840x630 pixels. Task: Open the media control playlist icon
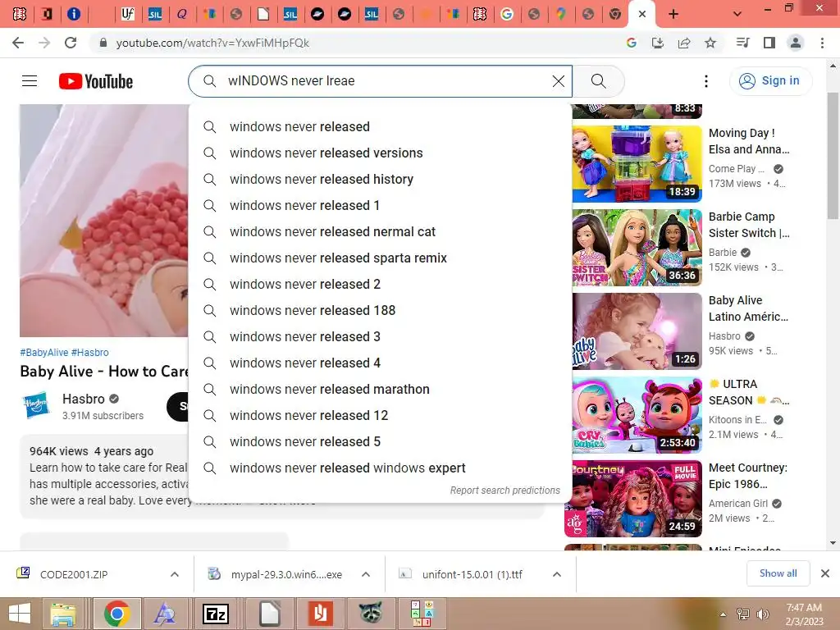(742, 43)
